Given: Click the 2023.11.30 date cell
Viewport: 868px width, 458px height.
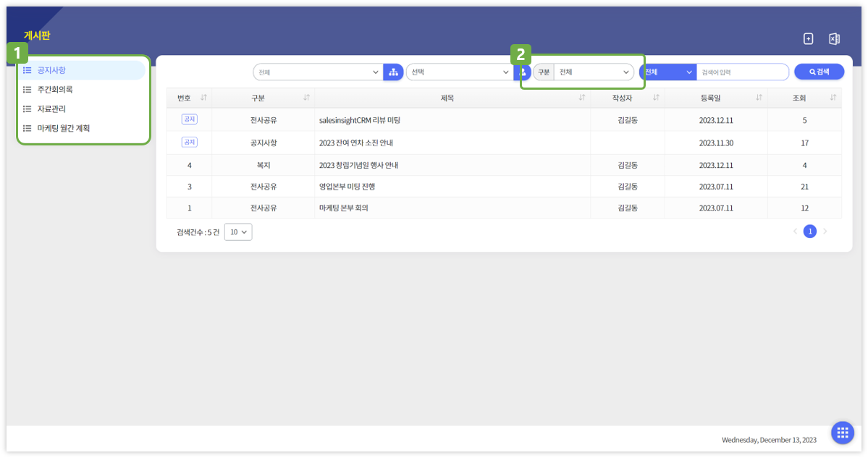Looking at the screenshot, I should tap(716, 143).
